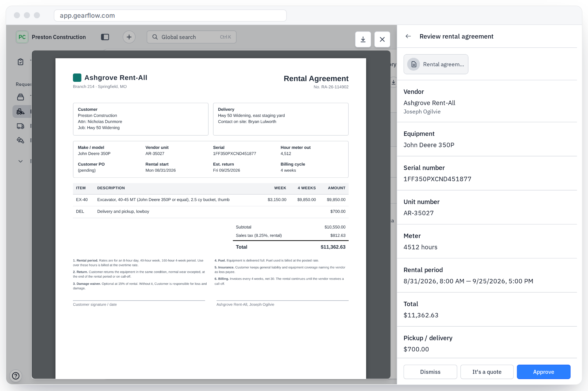The width and height of the screenshot is (588, 391).
Task: Open the tools sidebar icon
Action: pyautogui.click(x=21, y=140)
